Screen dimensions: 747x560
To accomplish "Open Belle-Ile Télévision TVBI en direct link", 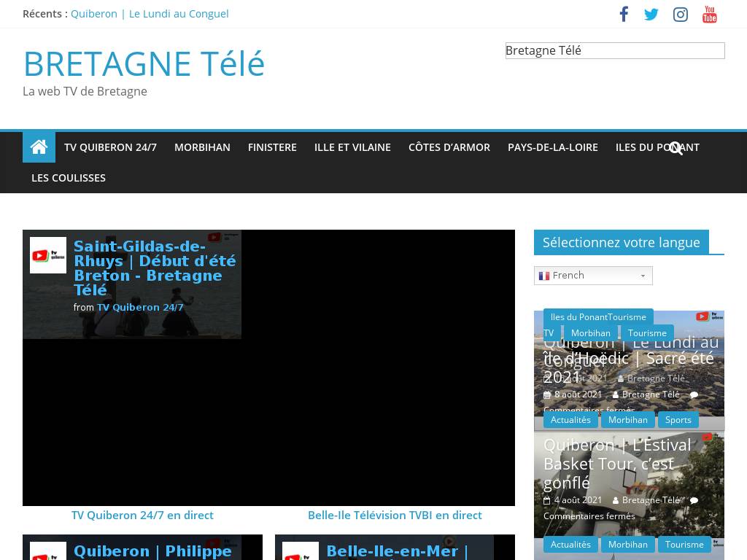I will [x=395, y=515].
